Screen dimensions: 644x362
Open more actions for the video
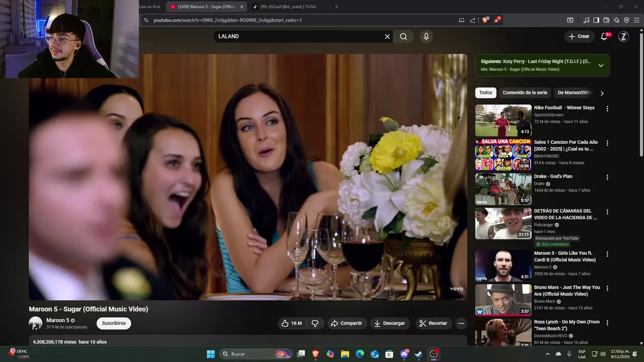(461, 323)
